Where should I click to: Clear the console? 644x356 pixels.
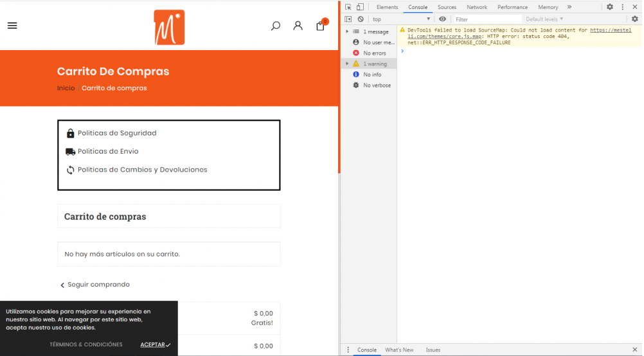361,19
